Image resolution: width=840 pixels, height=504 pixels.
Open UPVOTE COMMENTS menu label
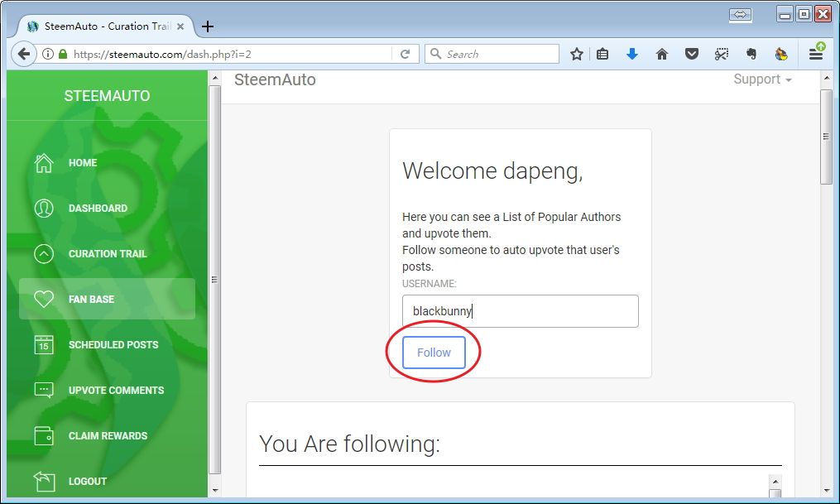click(x=116, y=391)
